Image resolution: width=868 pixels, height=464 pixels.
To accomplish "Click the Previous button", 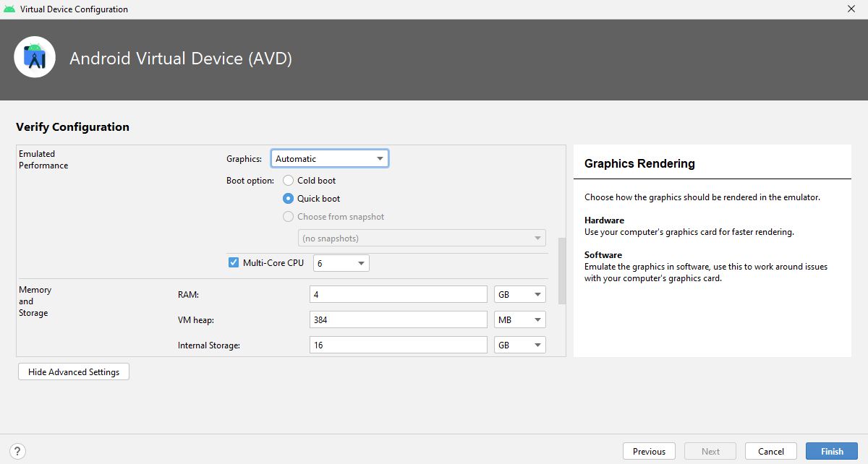I will click(x=649, y=451).
